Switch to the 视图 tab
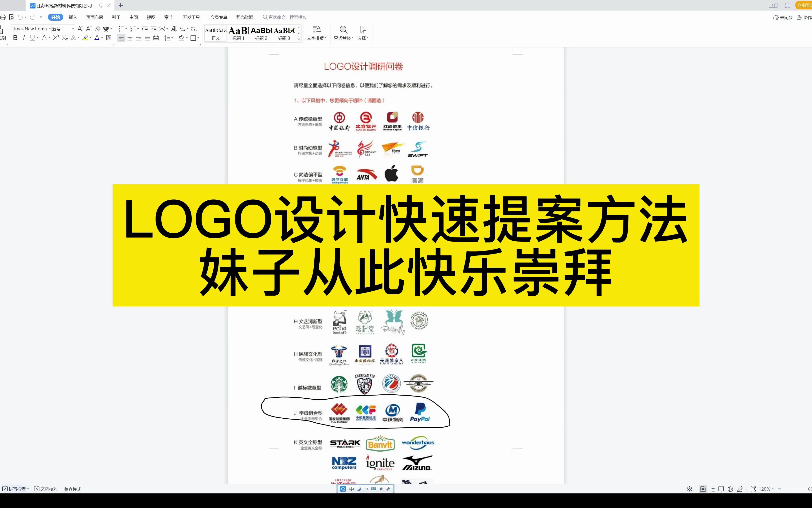Viewport: 812px width, 508px height. point(151,17)
